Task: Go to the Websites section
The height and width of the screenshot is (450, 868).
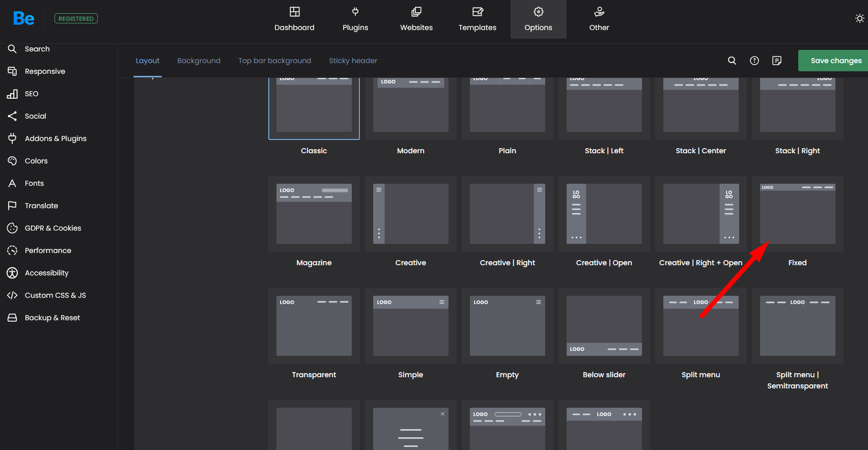Action: tap(416, 19)
